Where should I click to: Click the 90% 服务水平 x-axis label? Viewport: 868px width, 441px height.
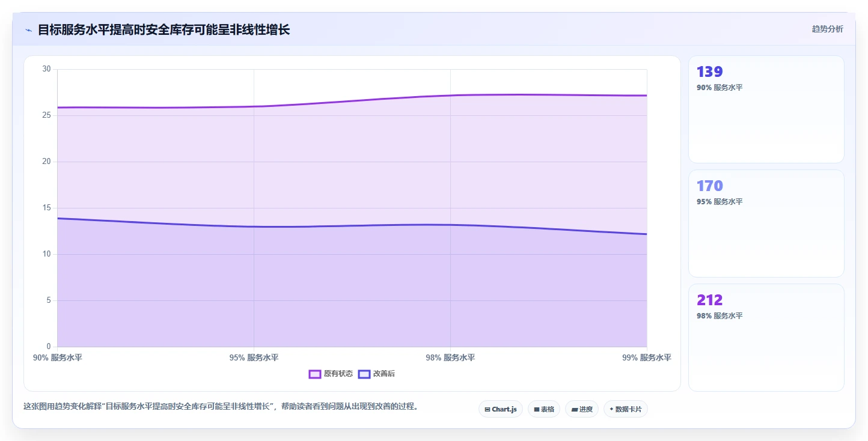pyautogui.click(x=58, y=357)
